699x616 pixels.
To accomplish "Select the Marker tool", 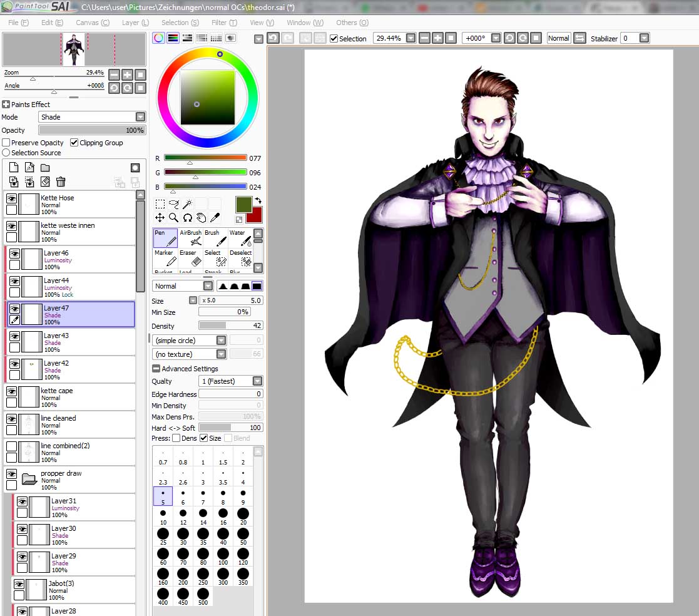I will point(165,258).
